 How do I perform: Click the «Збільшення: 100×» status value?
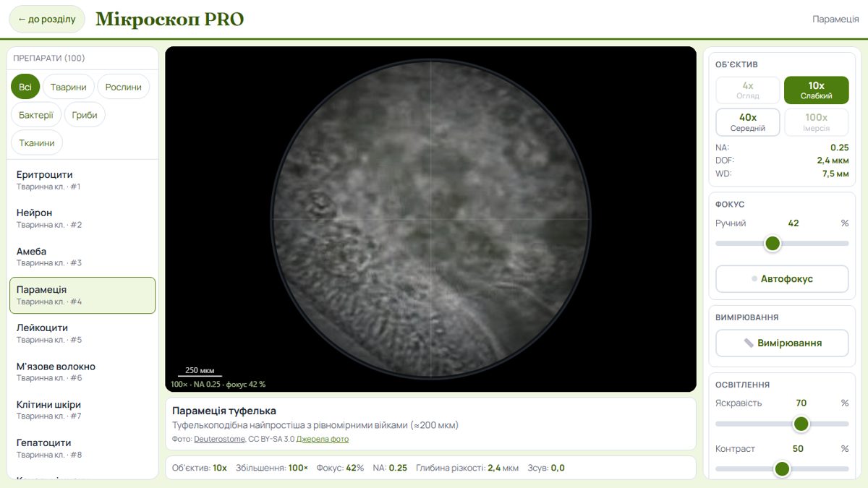(x=272, y=468)
